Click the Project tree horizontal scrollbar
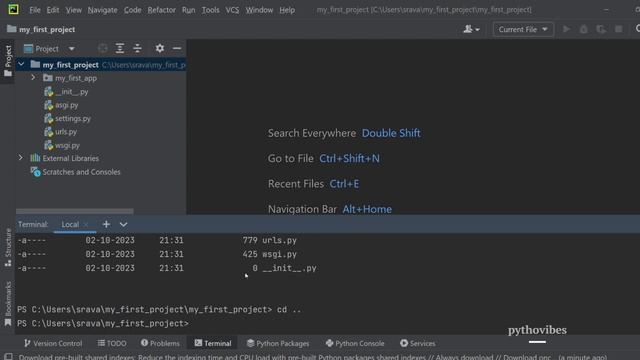Image resolution: width=640 pixels, height=360 pixels. coord(75,211)
